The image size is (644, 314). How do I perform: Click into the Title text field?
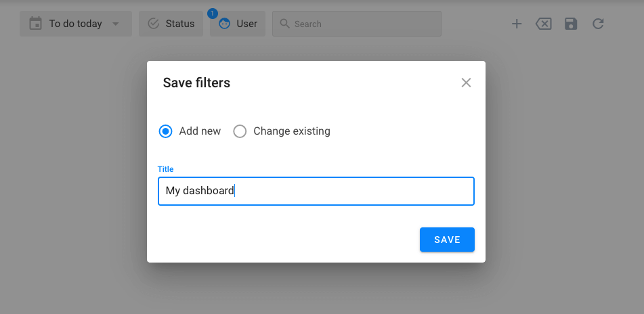coord(316,191)
